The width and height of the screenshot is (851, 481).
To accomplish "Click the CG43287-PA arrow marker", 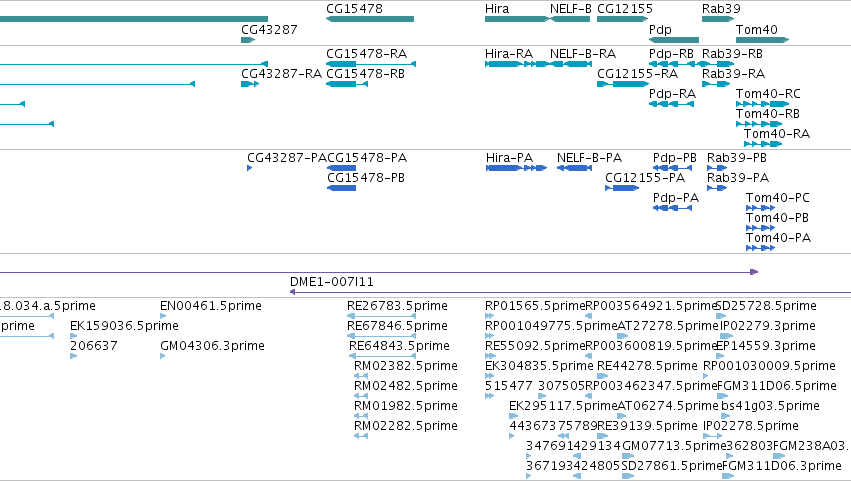I will tap(250, 168).
